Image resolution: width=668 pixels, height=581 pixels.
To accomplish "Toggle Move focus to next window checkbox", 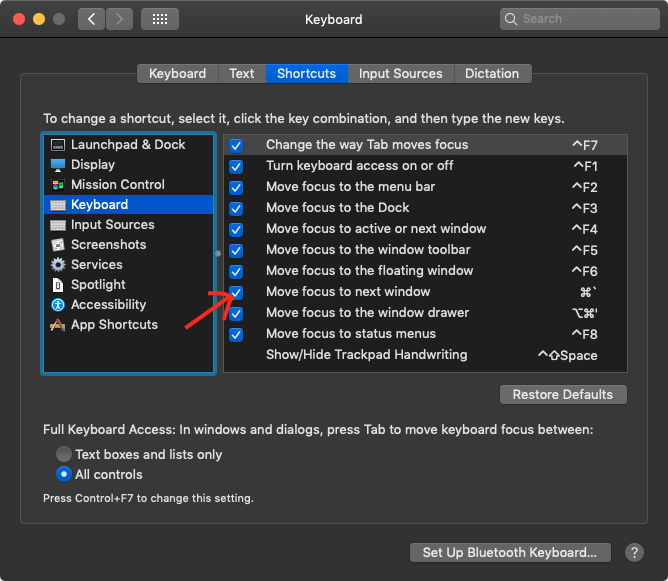I will 236,293.
